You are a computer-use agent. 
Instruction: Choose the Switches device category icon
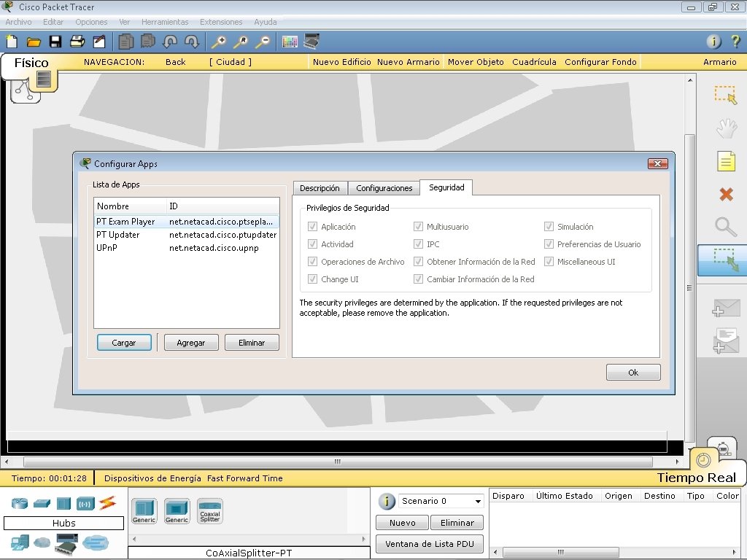click(x=42, y=503)
